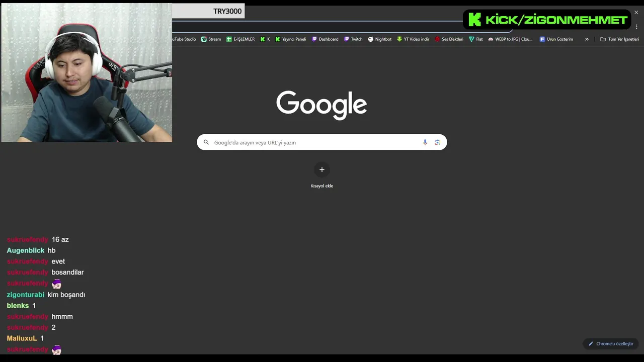Click chat message '16 az'
644x362 pixels.
[60, 240]
